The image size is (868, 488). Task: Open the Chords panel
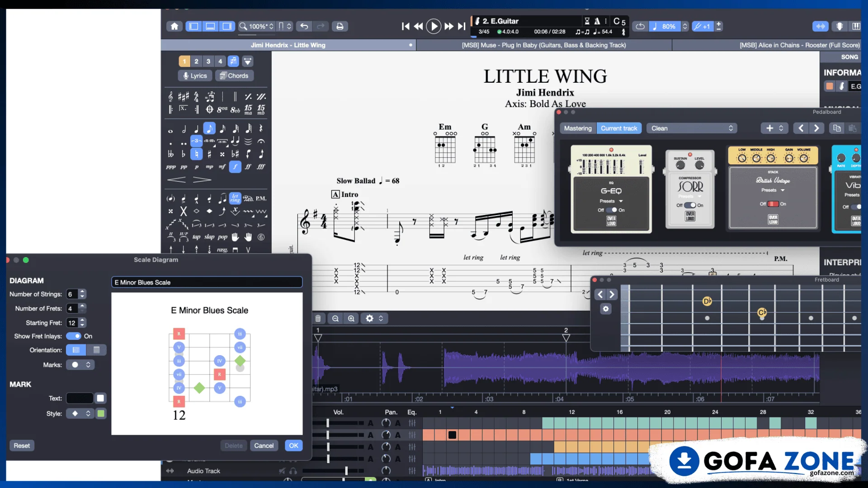pyautogui.click(x=234, y=75)
